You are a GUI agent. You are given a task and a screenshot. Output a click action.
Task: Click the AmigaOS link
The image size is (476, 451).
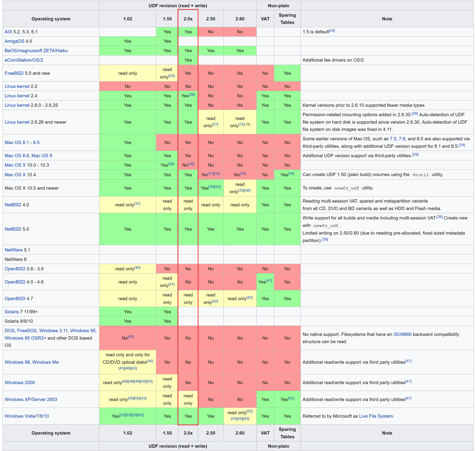[x=14, y=41]
